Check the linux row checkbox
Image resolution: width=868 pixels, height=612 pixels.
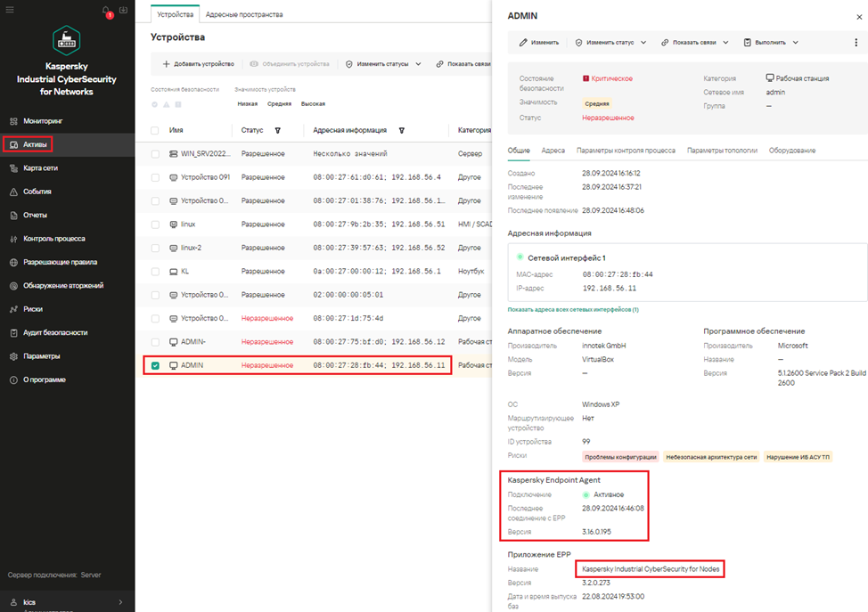(x=155, y=224)
